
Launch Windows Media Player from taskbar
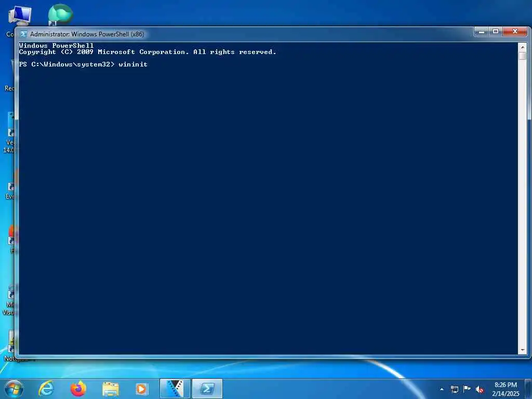click(x=141, y=389)
